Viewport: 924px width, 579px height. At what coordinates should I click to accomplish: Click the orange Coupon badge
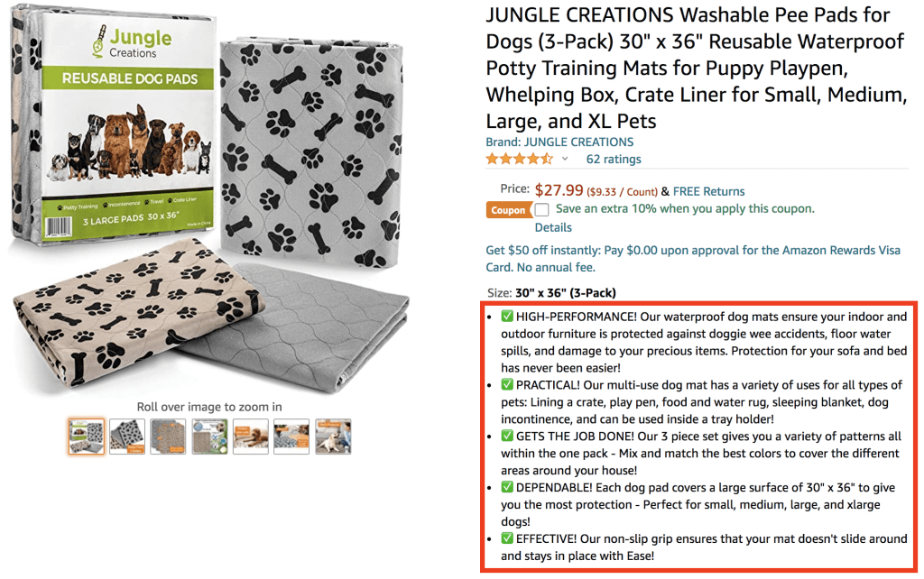508,210
